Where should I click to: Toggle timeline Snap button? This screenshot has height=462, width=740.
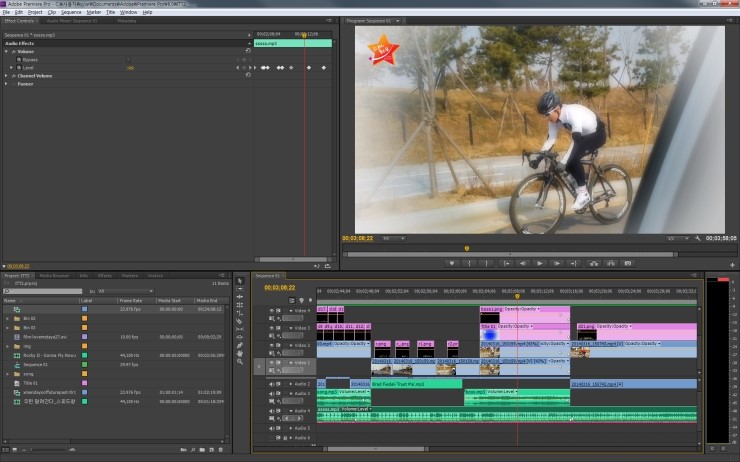[292, 300]
